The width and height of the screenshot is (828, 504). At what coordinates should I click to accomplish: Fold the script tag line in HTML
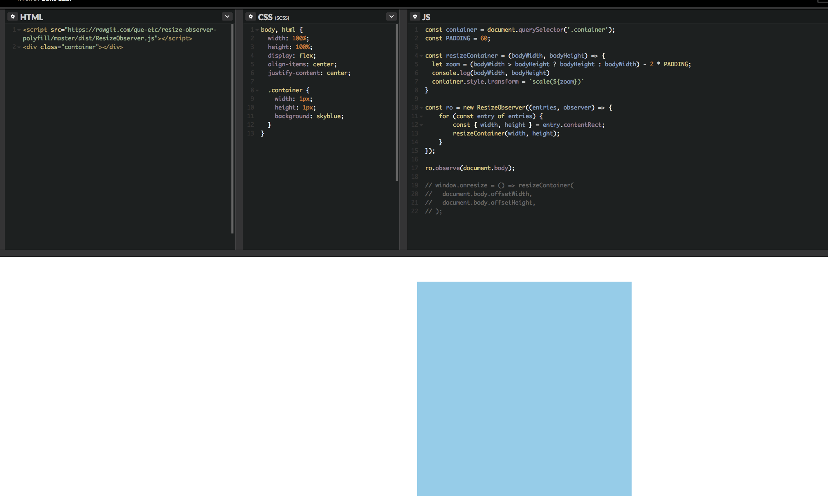(19, 30)
